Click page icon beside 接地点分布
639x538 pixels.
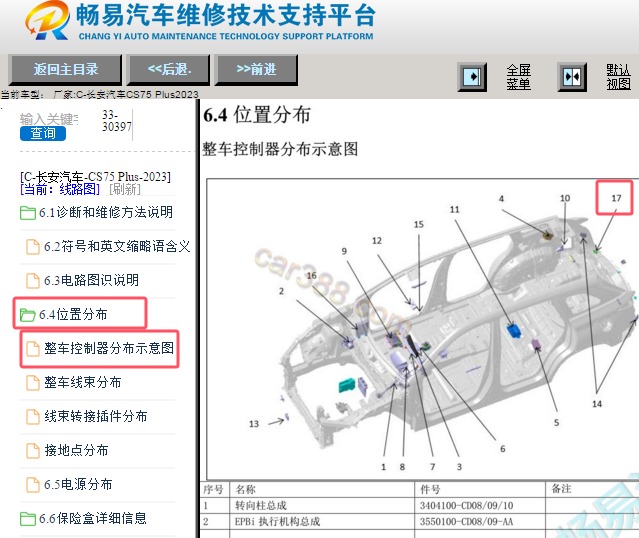[x=33, y=451]
